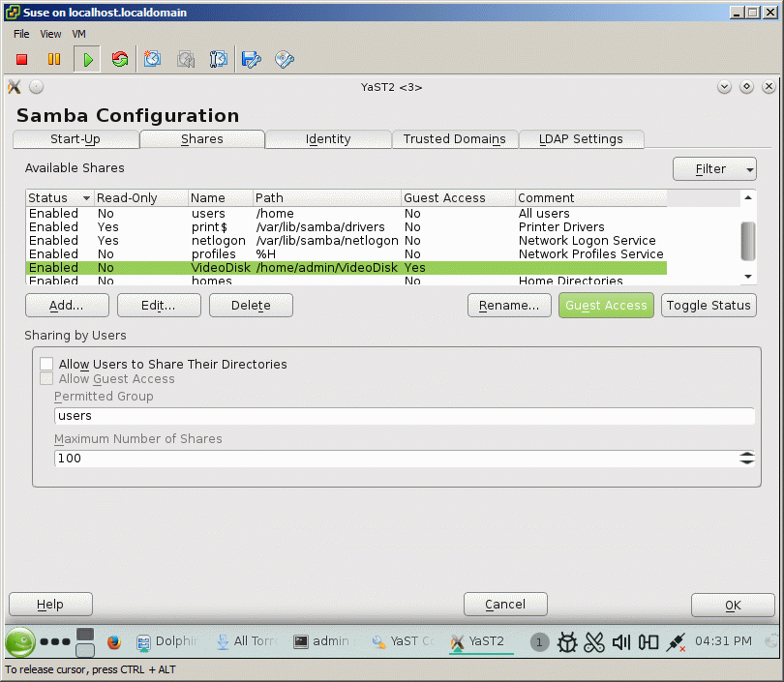The width and height of the screenshot is (784, 682).
Task: Switch to the Shares tab
Action: click(202, 139)
